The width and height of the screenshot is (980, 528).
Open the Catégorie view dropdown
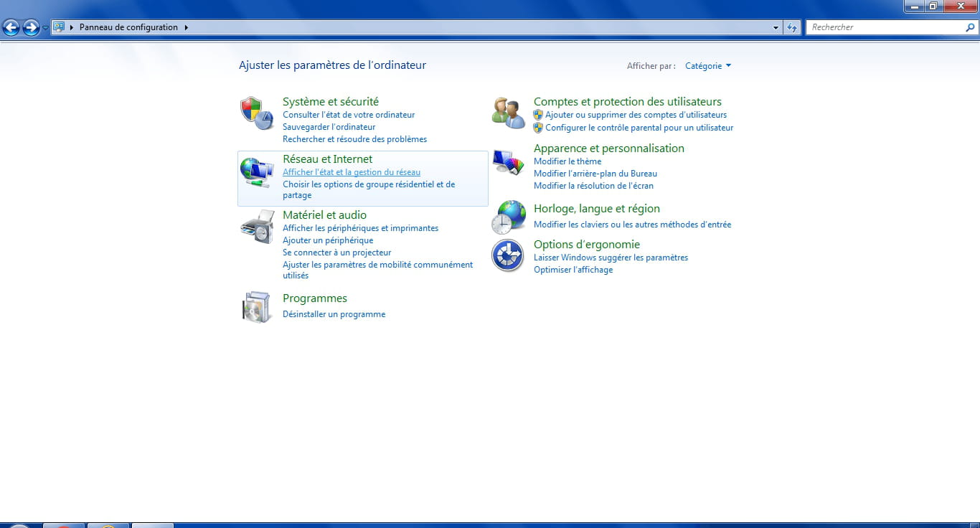click(x=708, y=66)
